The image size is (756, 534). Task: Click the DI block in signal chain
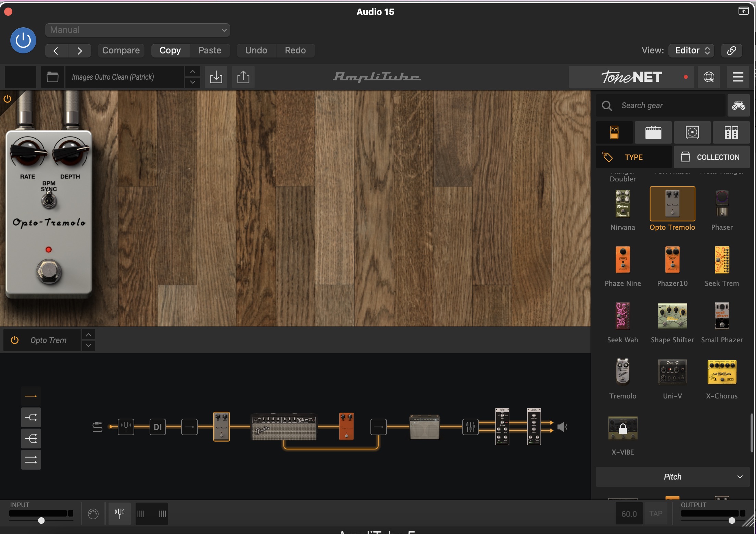coord(157,427)
